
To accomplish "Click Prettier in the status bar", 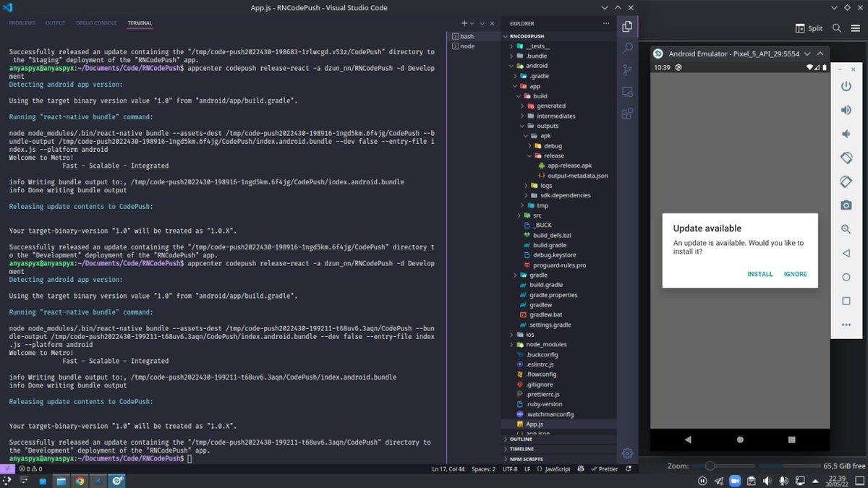I will pyautogui.click(x=604, y=469).
